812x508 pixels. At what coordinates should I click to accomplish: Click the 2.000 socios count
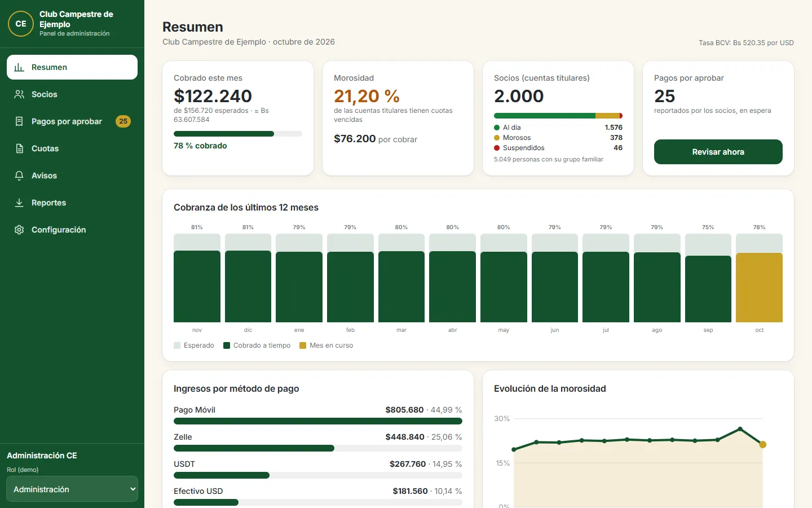[519, 96]
